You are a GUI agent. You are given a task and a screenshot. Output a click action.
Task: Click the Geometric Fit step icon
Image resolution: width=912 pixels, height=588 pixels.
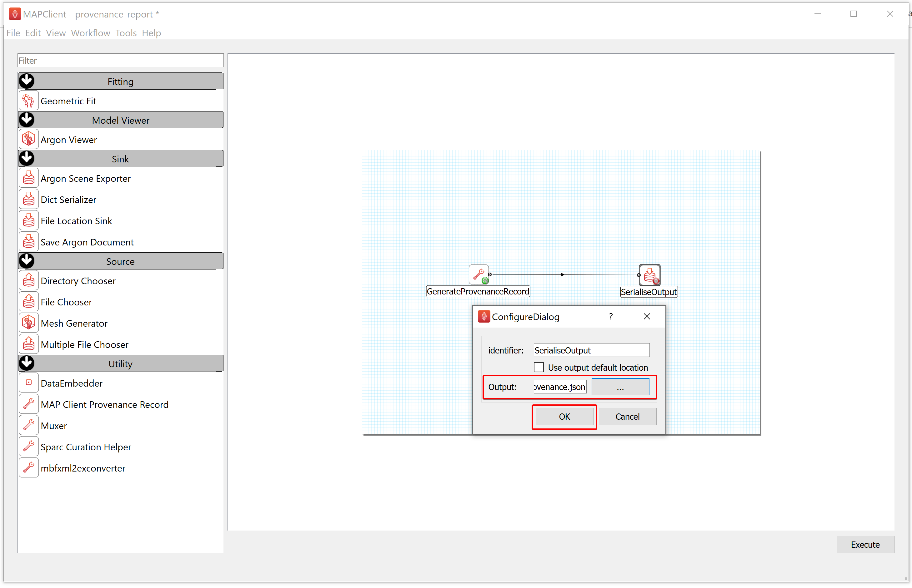pos(28,101)
